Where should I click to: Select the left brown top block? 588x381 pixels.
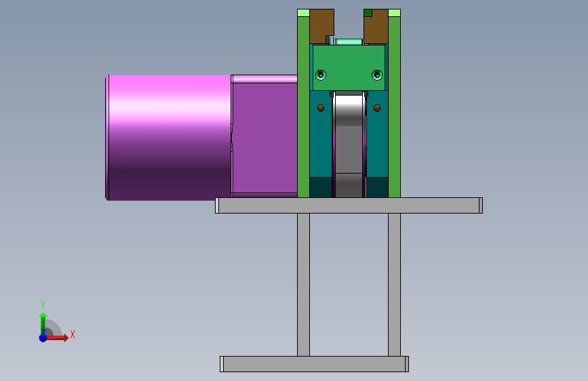tap(321, 26)
